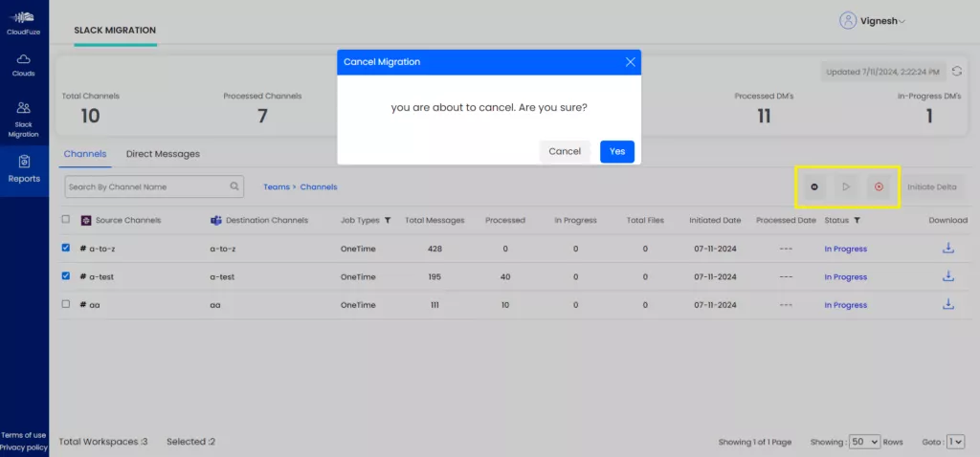Click the resume (play) migration icon
The width and height of the screenshot is (980, 457).
[846, 186]
